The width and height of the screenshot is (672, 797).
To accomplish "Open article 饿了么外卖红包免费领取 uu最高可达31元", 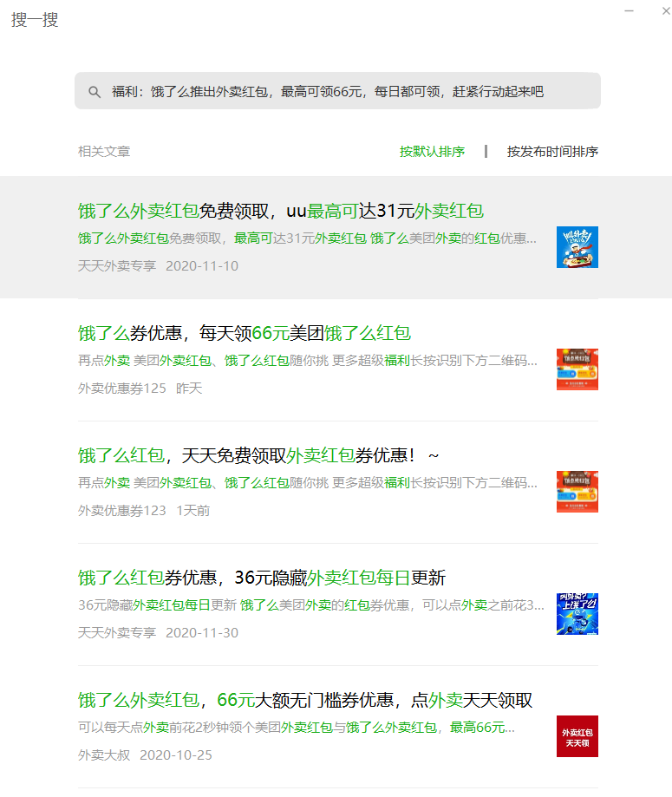I will click(x=281, y=211).
